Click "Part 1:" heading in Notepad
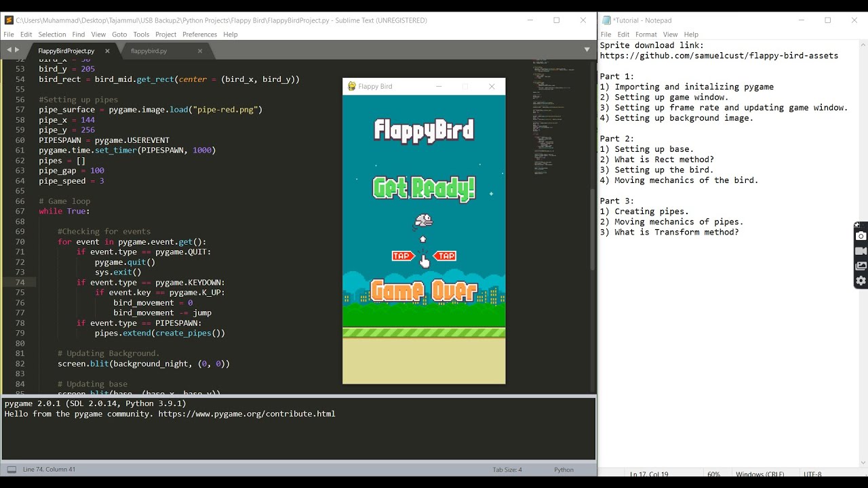This screenshot has height=488, width=868. 617,77
